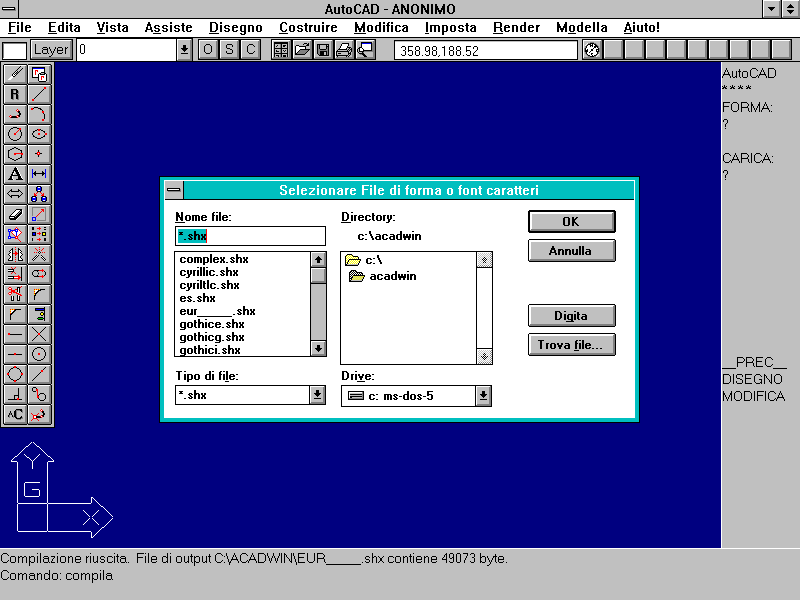Confirm the dialog with OK
Viewport: 800px width, 600px height.
pos(571,221)
